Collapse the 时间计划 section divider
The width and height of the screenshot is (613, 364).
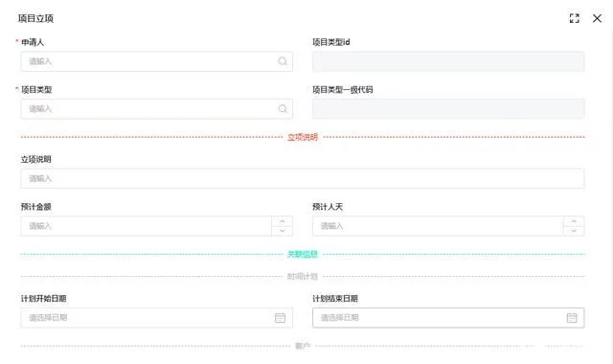(x=303, y=277)
